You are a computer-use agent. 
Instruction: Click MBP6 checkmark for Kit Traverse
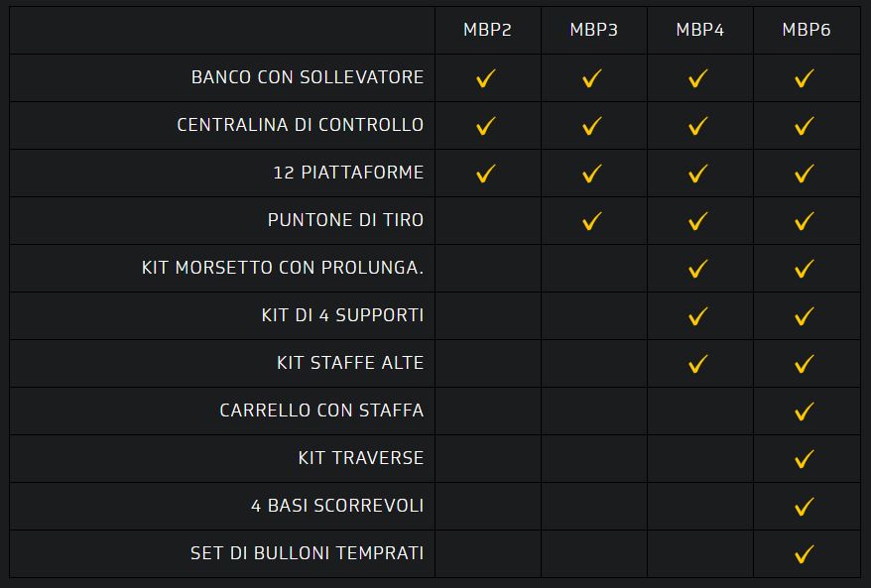coord(805,459)
